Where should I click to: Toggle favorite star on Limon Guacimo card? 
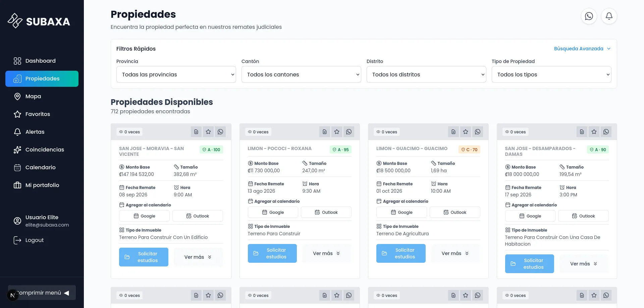(x=466, y=132)
